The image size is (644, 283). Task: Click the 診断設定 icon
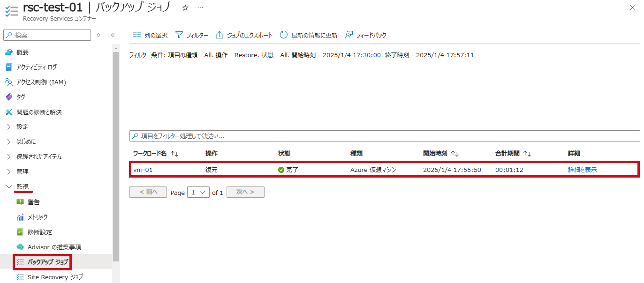(x=20, y=232)
